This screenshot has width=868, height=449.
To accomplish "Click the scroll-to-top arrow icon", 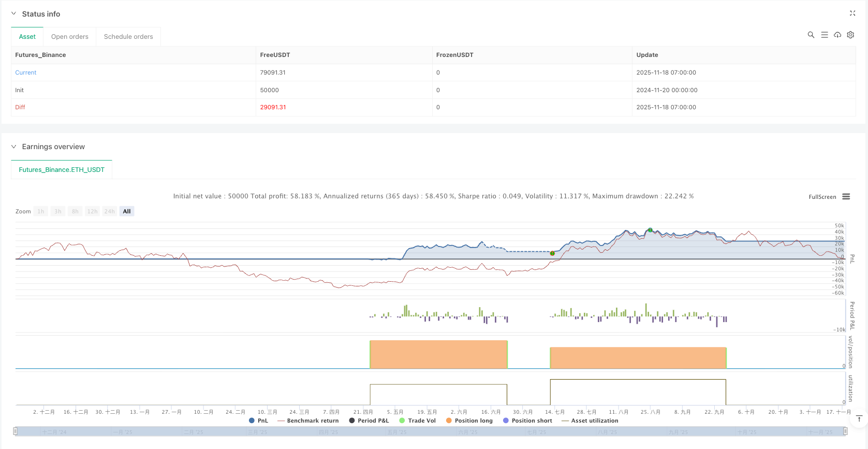I will click(x=859, y=418).
